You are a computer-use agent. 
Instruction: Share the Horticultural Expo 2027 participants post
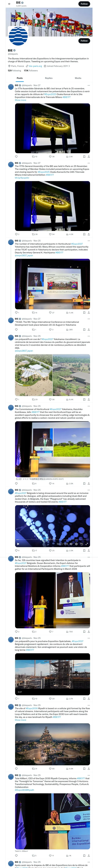click(89, 312)
